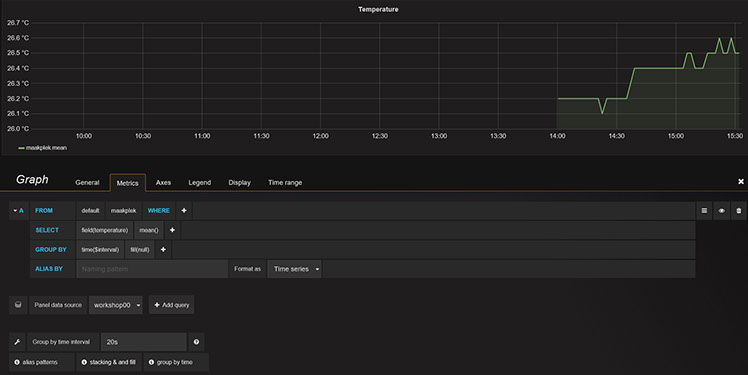Click the 14:00 time axis label
The height and width of the screenshot is (375, 748).
point(557,136)
